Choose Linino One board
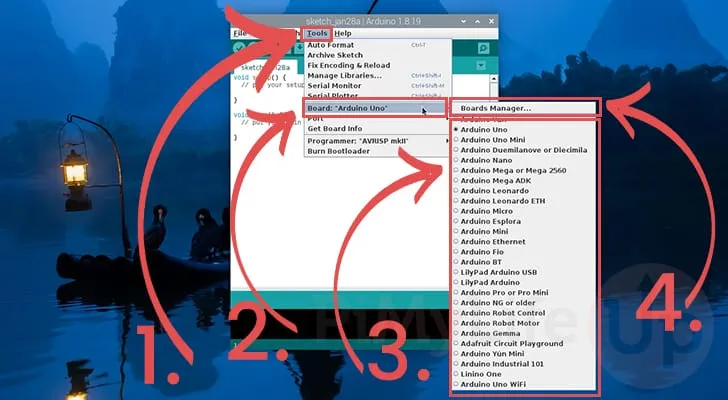Screen dimensions: 728x400 point(524,374)
